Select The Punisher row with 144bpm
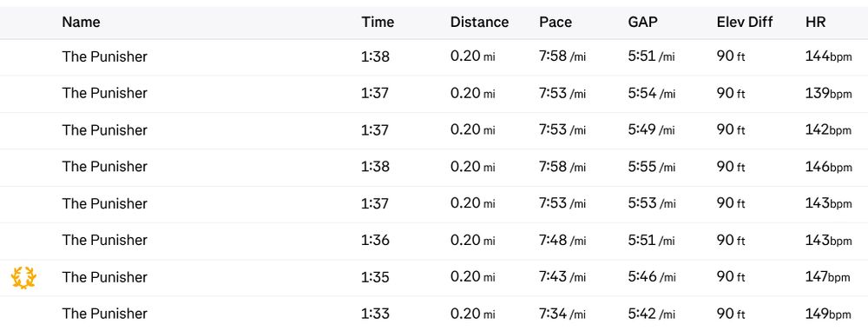This screenshot has width=868, height=331. coord(434,57)
